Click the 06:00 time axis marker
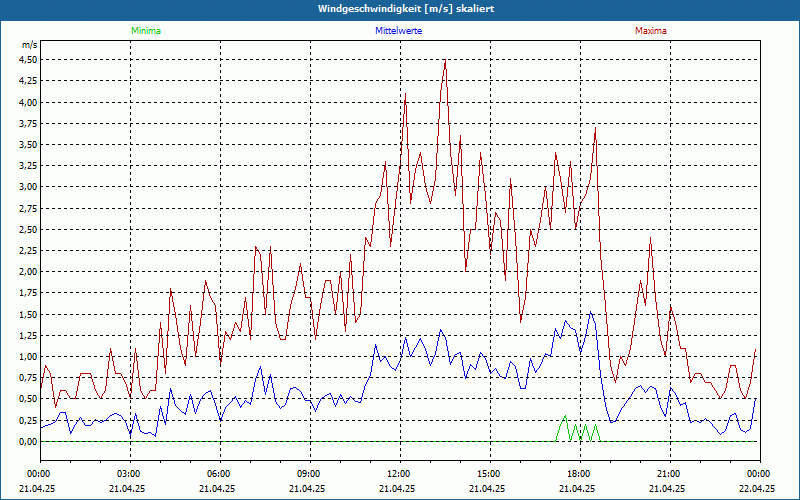 point(219,473)
